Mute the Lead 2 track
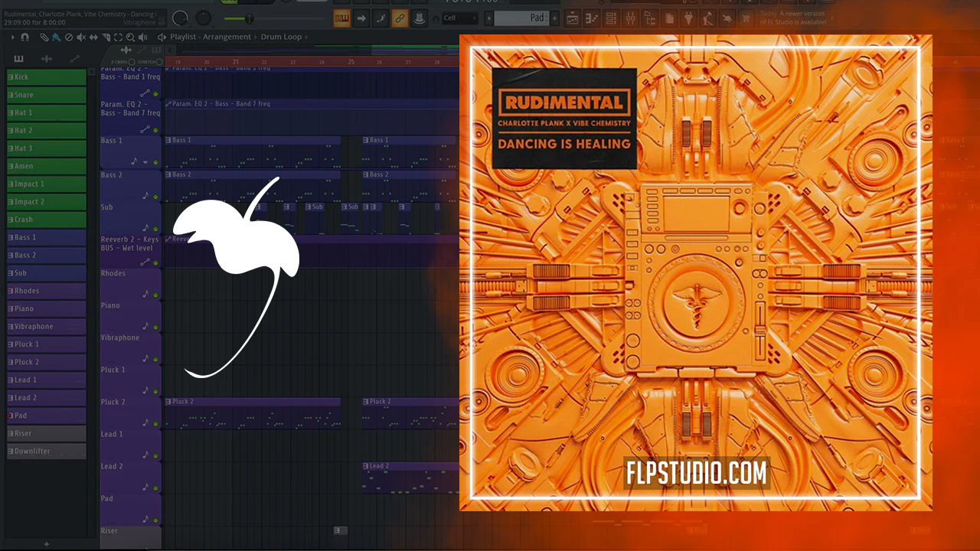The image size is (980, 551). [156, 487]
